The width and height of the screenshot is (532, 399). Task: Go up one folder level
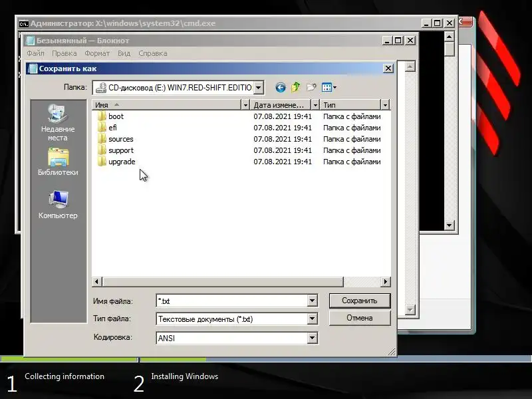point(296,88)
